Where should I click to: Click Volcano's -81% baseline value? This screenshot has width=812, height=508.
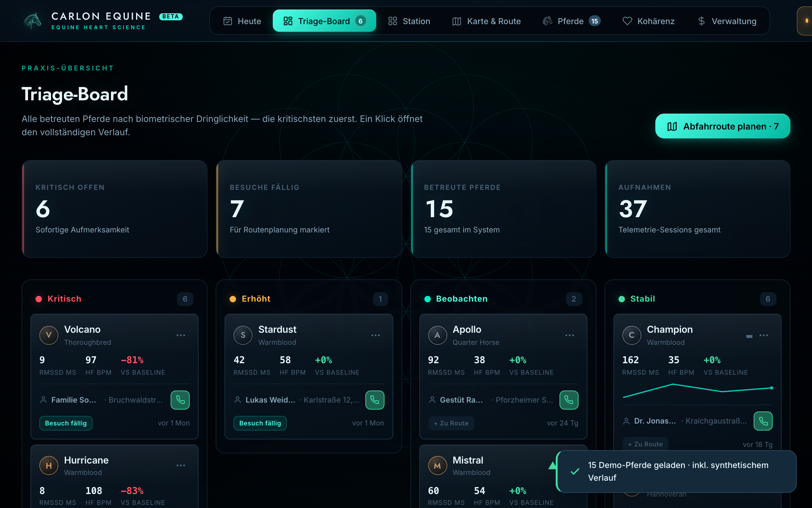tap(132, 360)
